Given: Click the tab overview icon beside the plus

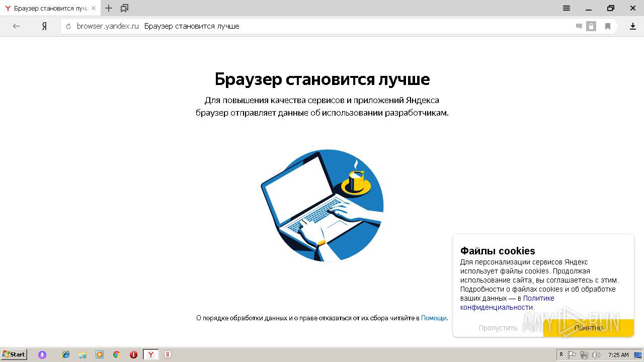Looking at the screenshot, I should [x=125, y=8].
